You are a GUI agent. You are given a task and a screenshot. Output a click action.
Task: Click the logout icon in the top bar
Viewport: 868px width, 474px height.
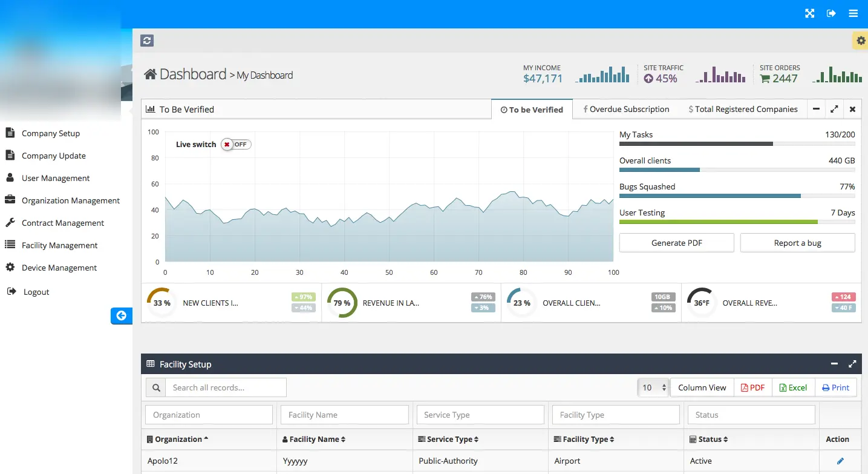click(831, 13)
